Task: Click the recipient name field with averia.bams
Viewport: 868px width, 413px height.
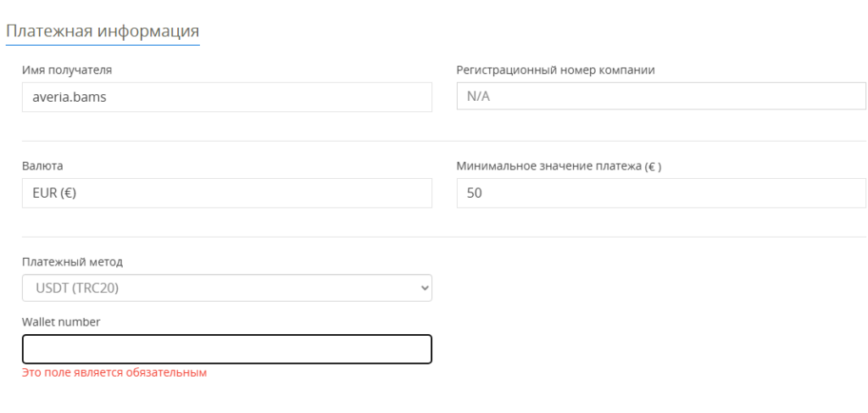Action: point(227,98)
